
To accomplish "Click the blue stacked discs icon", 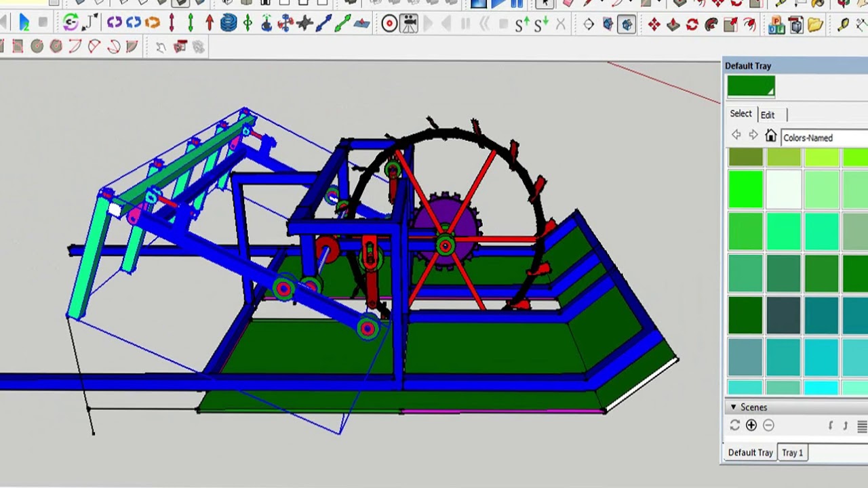I will (229, 24).
